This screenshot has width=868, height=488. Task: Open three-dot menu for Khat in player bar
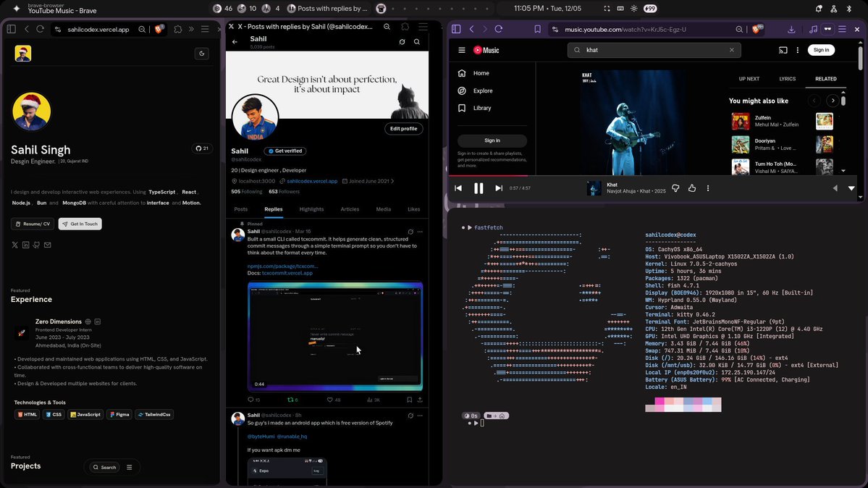pyautogui.click(x=708, y=188)
